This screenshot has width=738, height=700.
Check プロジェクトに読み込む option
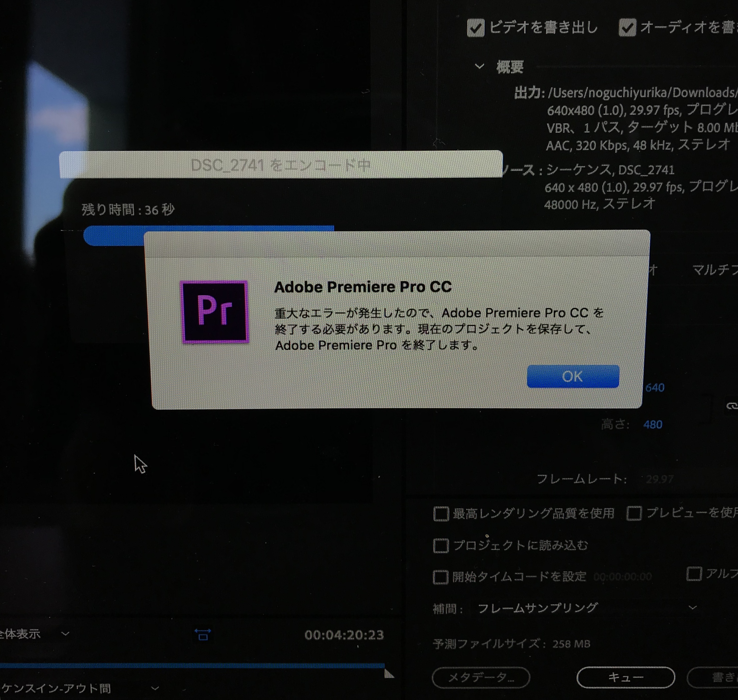click(x=441, y=545)
